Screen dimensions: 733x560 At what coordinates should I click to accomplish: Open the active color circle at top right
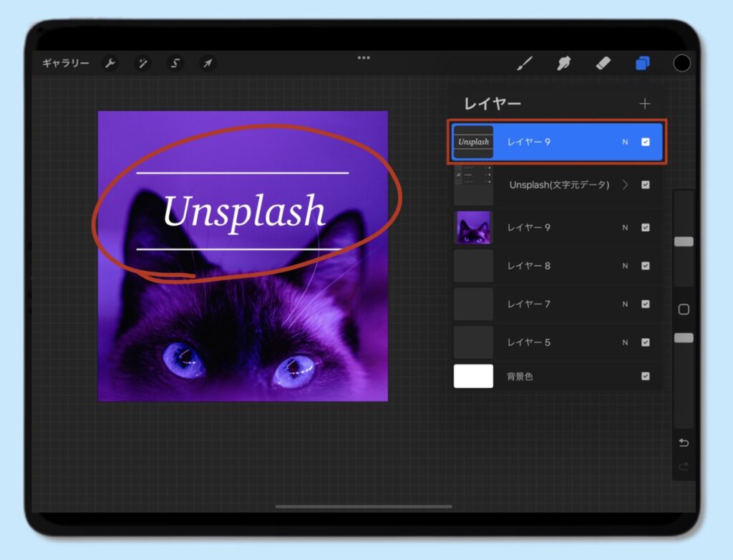tap(681, 63)
